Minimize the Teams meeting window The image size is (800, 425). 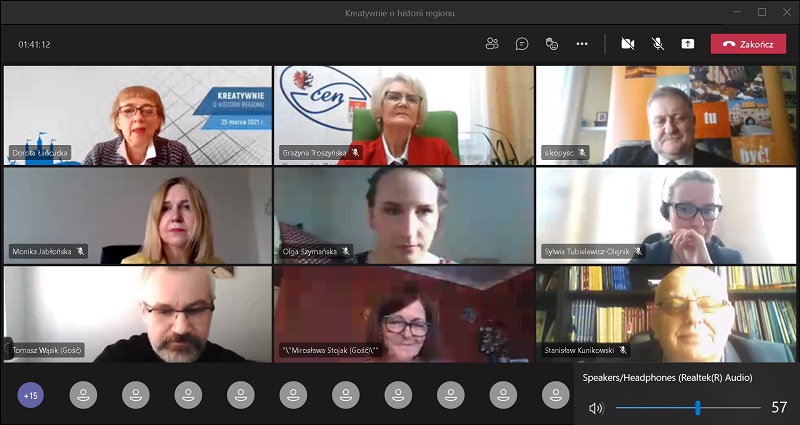tap(737, 12)
